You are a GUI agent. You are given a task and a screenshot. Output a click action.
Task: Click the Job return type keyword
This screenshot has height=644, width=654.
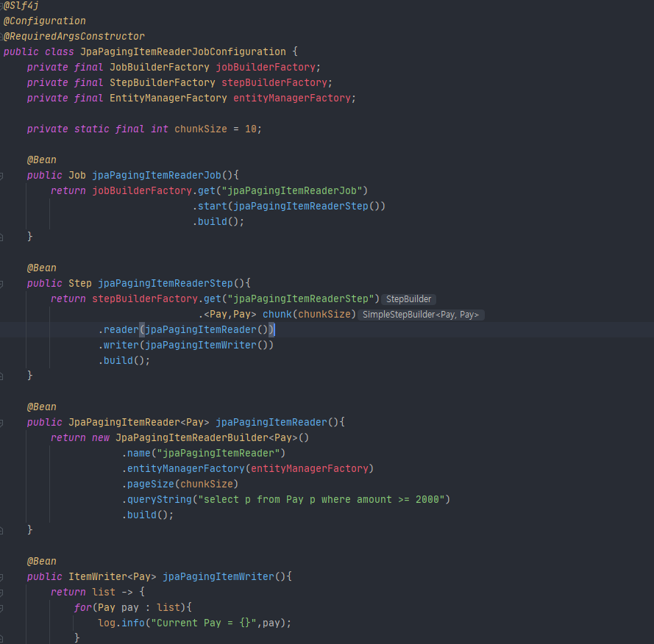pos(77,175)
